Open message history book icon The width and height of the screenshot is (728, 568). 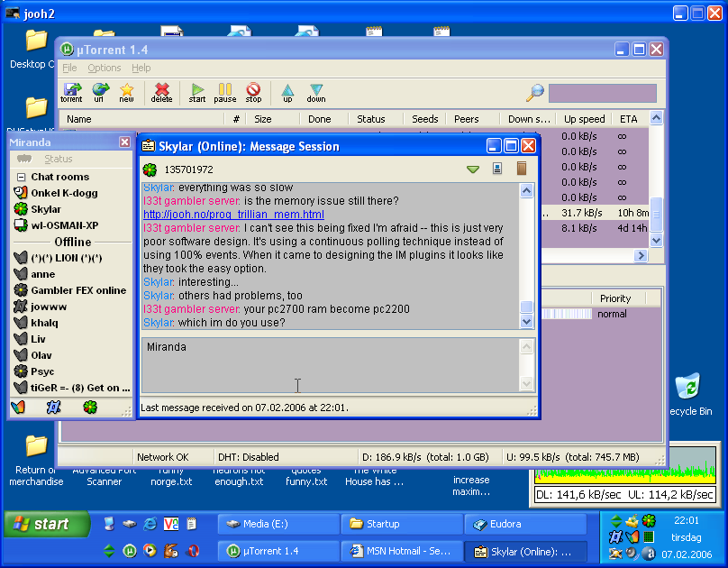tap(522, 168)
